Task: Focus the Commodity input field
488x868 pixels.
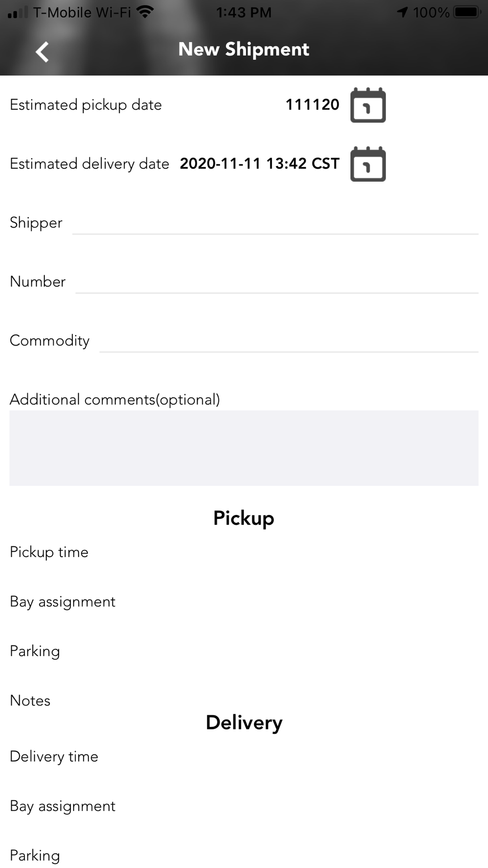Action: 288,341
